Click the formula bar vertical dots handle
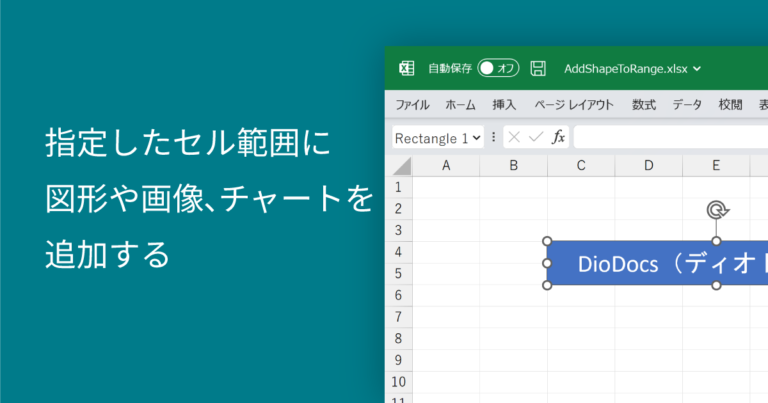 pyautogui.click(x=493, y=137)
